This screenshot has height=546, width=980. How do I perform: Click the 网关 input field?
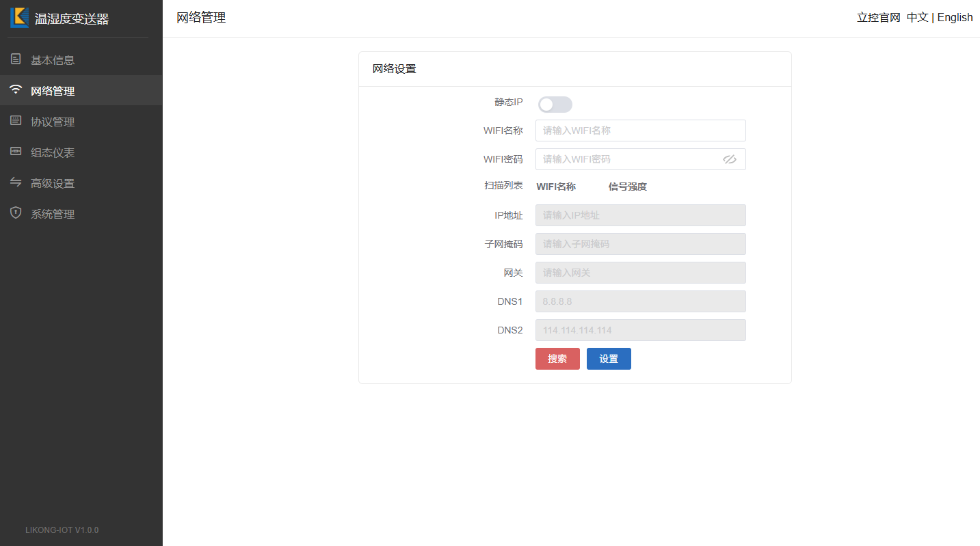pos(640,273)
